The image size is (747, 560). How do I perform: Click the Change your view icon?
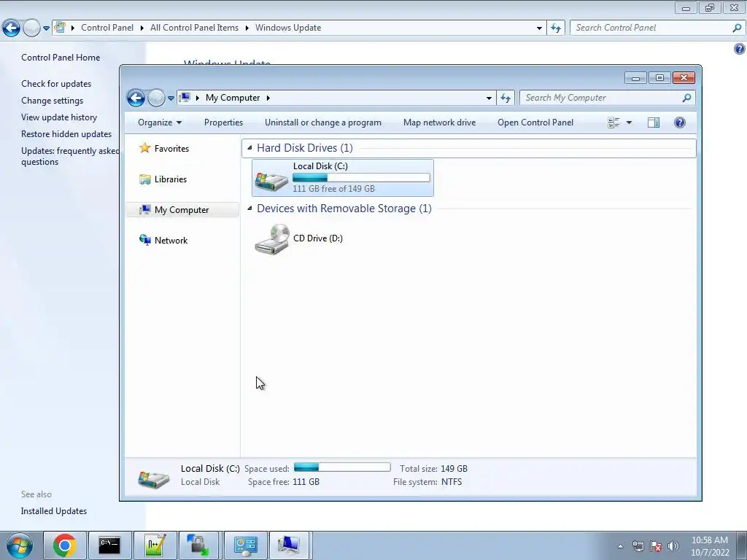pyautogui.click(x=614, y=122)
